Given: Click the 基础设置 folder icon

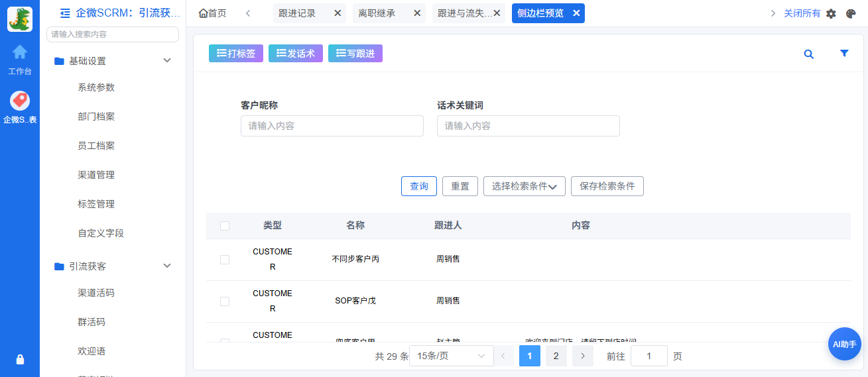Looking at the screenshot, I should 59,61.
